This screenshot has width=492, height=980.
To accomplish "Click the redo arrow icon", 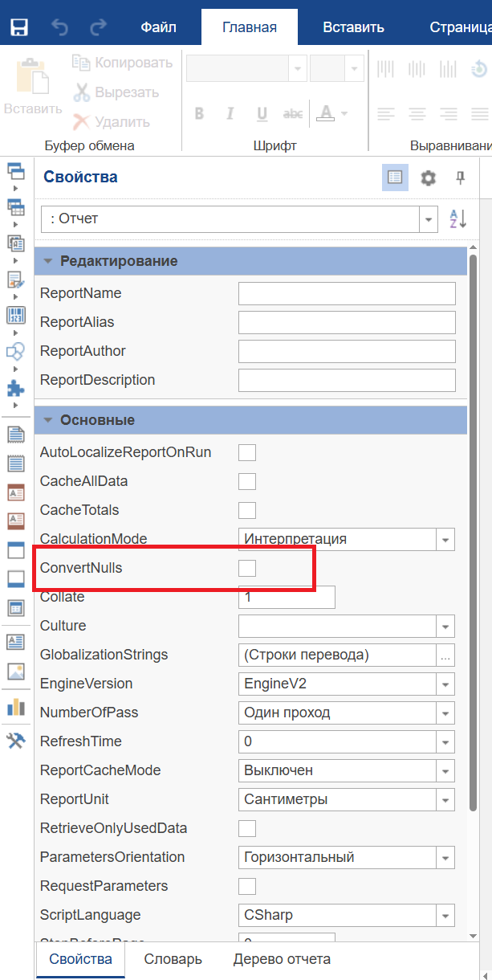I will pos(98,27).
